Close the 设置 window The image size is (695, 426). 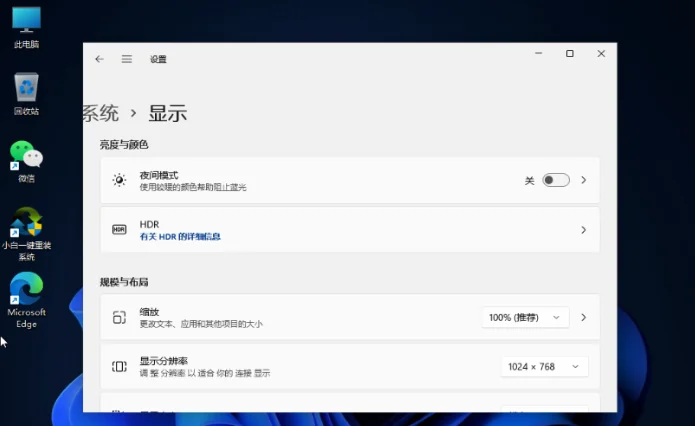pyautogui.click(x=601, y=54)
